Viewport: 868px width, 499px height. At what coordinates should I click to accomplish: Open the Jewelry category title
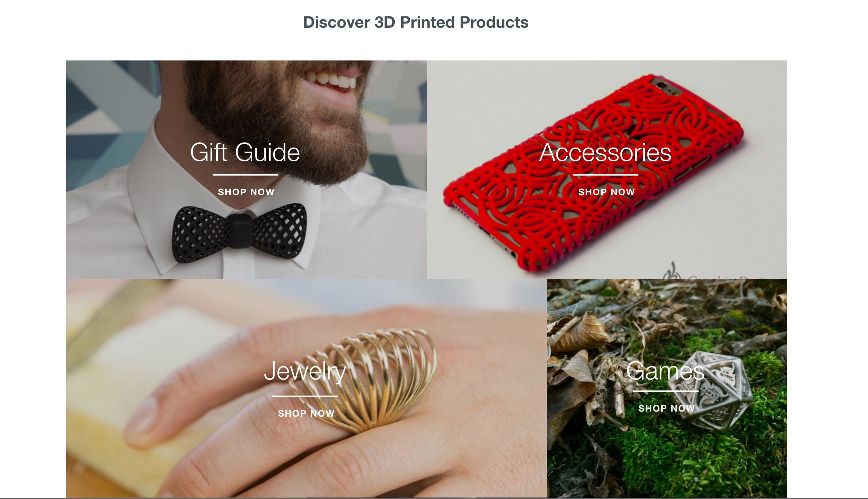point(305,372)
